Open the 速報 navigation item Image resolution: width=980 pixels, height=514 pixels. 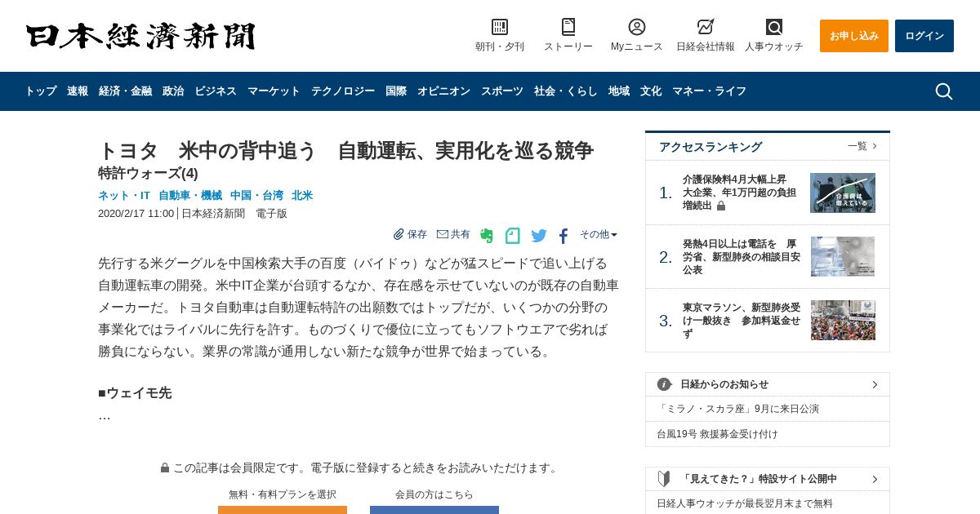coord(78,91)
